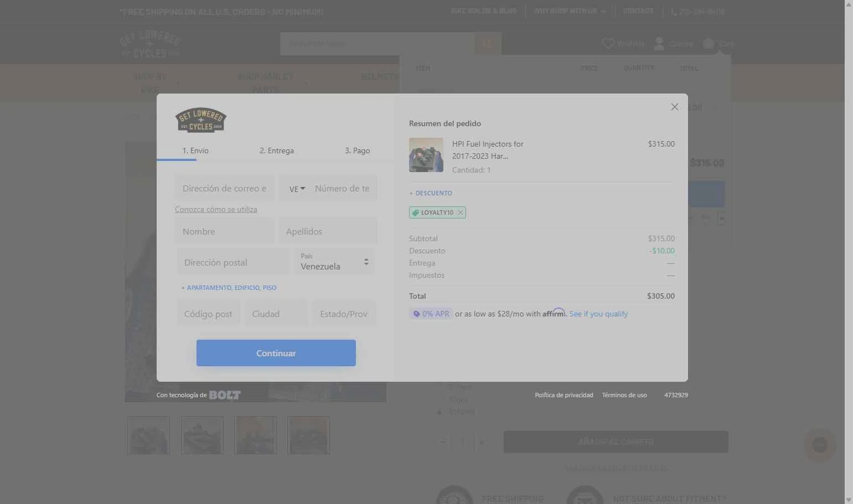853x504 pixels.
Task: Expand the + Descuento option
Action: pyautogui.click(x=431, y=193)
